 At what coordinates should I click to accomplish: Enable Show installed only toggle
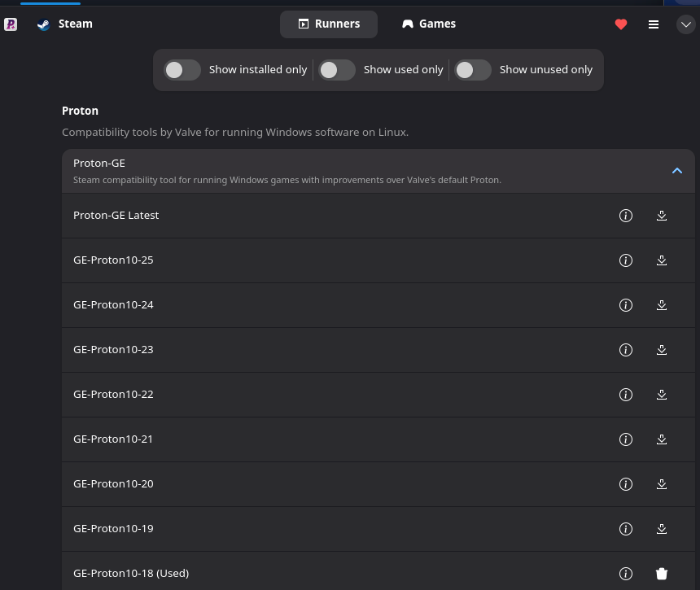(182, 70)
